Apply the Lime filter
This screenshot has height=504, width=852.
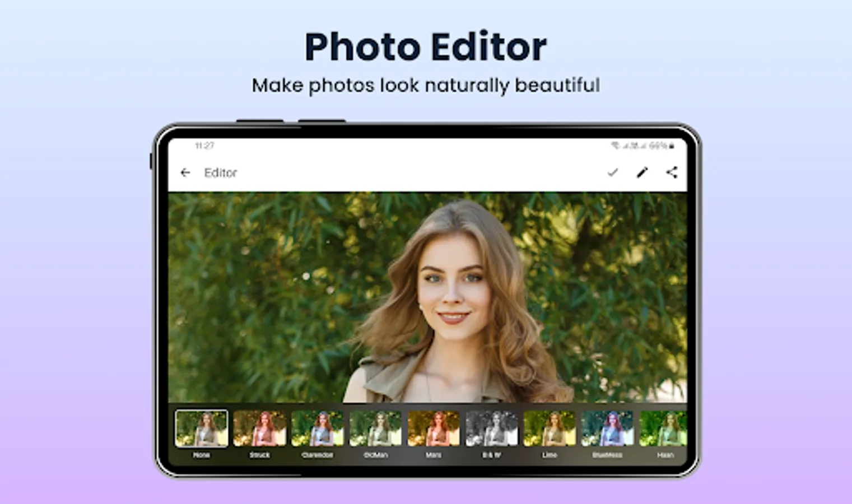[x=549, y=428]
